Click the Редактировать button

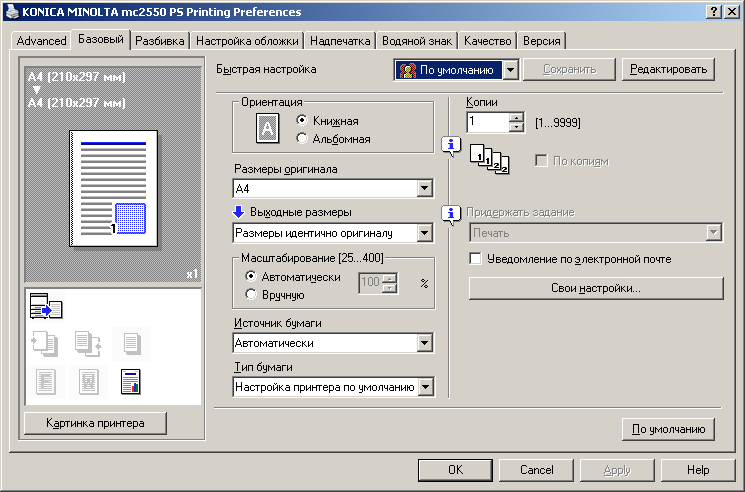point(668,69)
